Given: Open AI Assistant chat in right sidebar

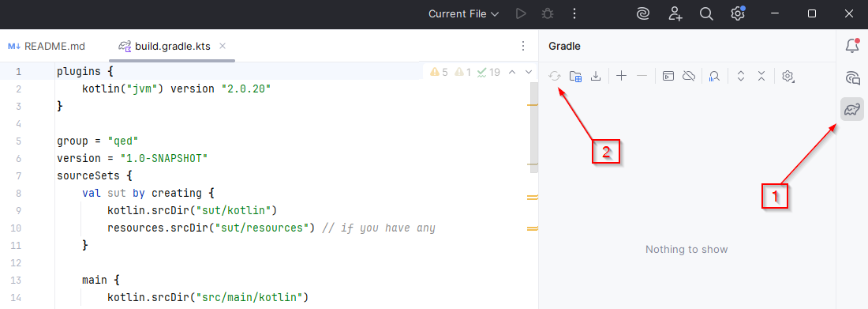Looking at the screenshot, I should coord(852,77).
